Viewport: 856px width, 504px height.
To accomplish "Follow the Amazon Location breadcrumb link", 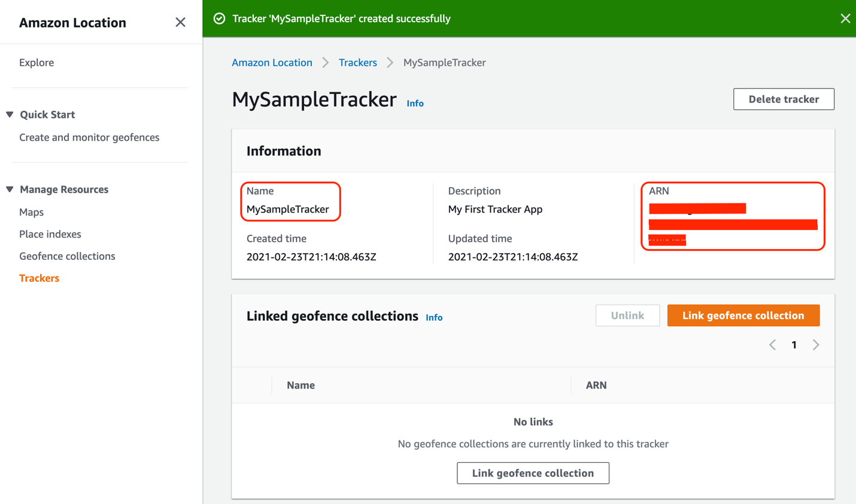I will (x=272, y=62).
